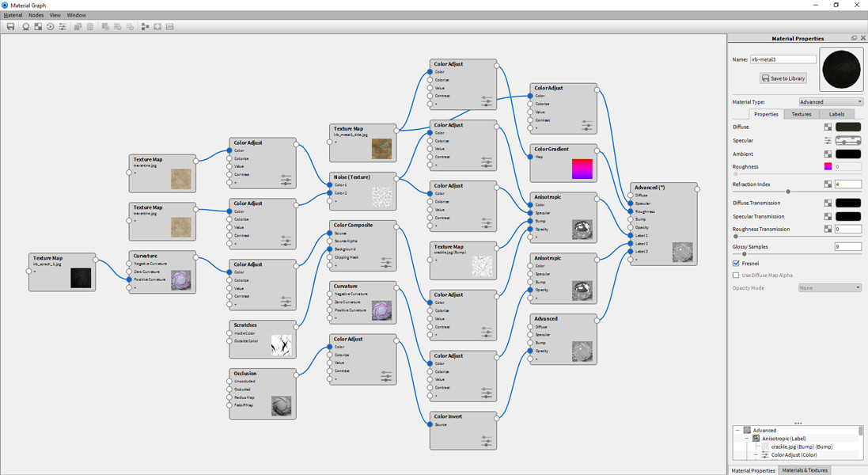
Task: Select the Color Invert node title
Action: coord(448,416)
